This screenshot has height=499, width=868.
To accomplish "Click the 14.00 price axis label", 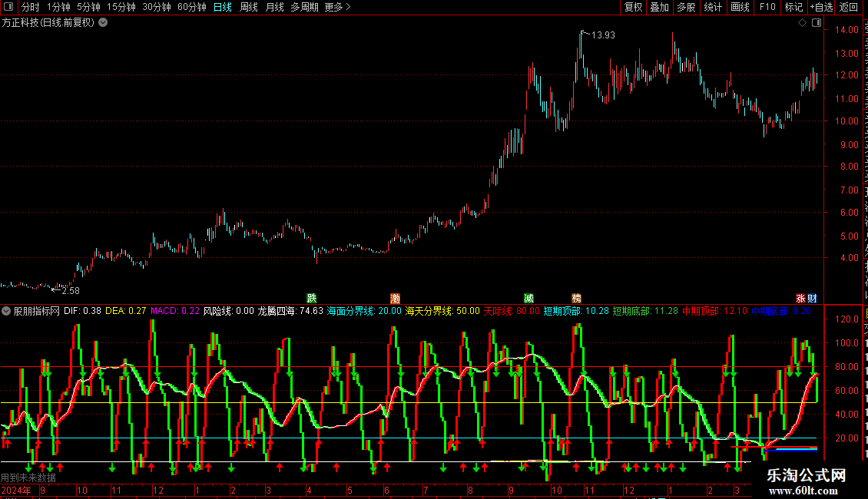I will pos(847,30).
